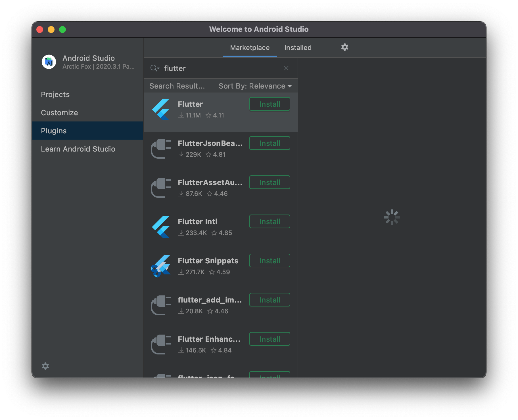Image resolution: width=518 pixels, height=420 pixels.
Task: Click the 233.4K download count
Action: click(x=196, y=233)
